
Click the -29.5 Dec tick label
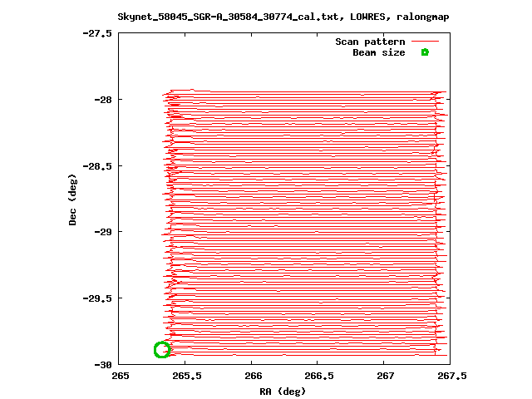[x=97, y=298]
